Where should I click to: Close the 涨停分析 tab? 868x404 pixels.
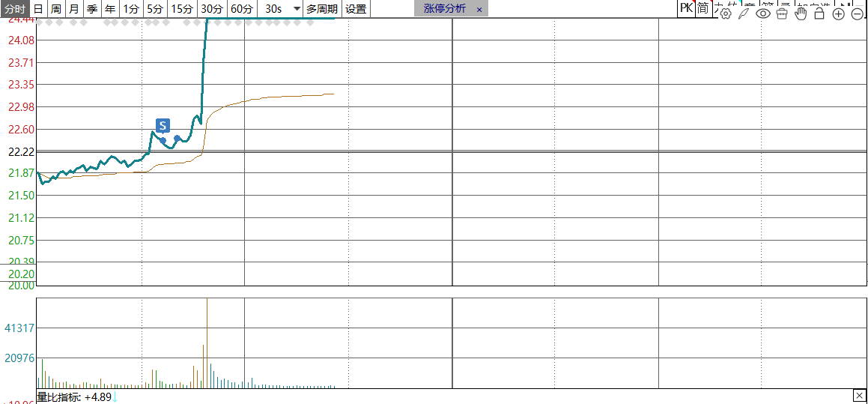479,10
